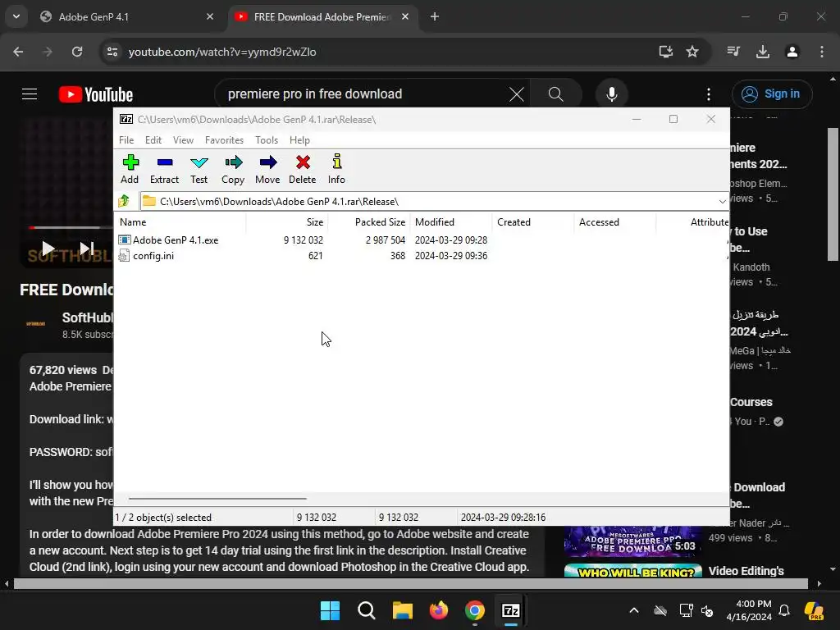
Task: Open File Explorer from taskbar
Action: (402, 610)
